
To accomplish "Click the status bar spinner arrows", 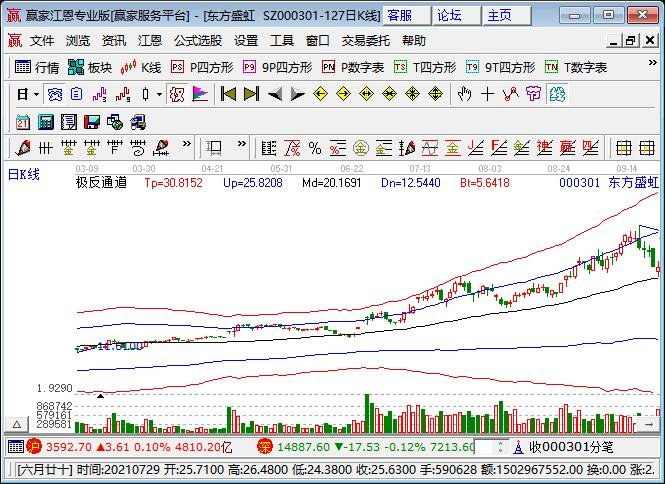I will [x=501, y=447].
